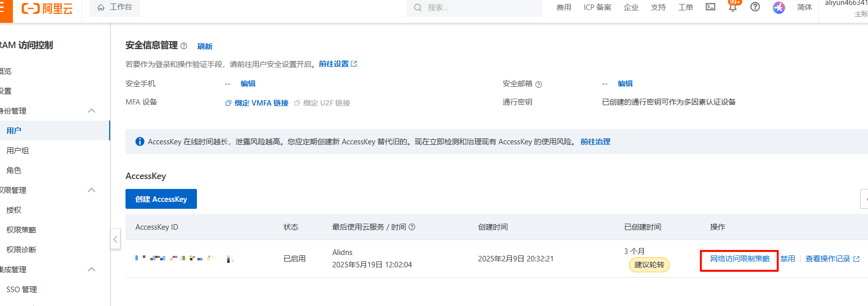Viewport: 868px width, 306px height.
Task: Edit the 安全手机 value
Action: point(248,84)
